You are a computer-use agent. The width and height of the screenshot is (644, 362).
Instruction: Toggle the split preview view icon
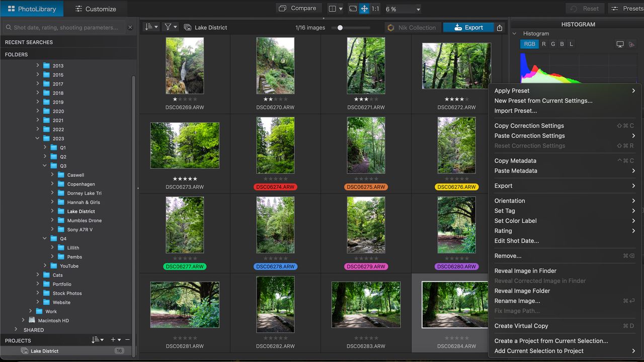332,9
